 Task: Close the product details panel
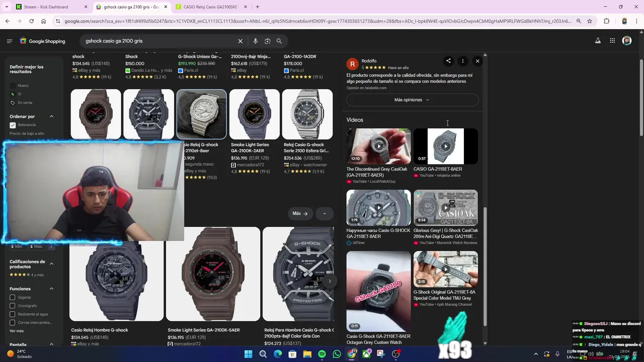coord(477,61)
